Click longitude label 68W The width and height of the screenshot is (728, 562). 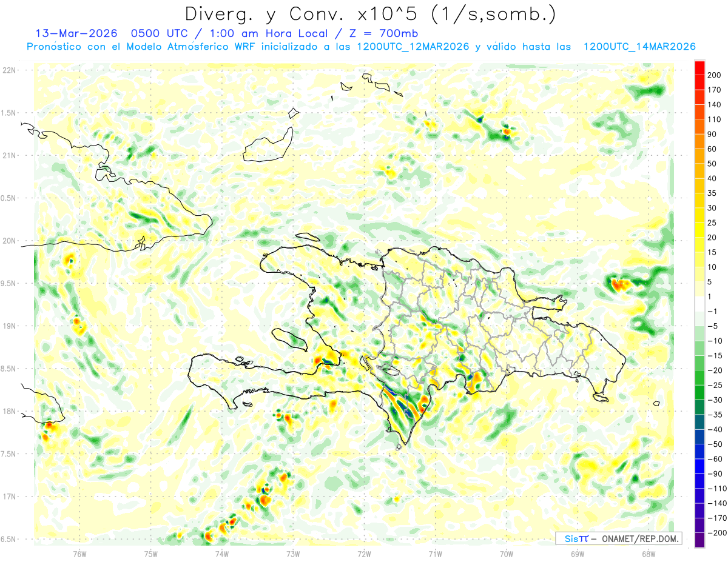tap(649, 554)
